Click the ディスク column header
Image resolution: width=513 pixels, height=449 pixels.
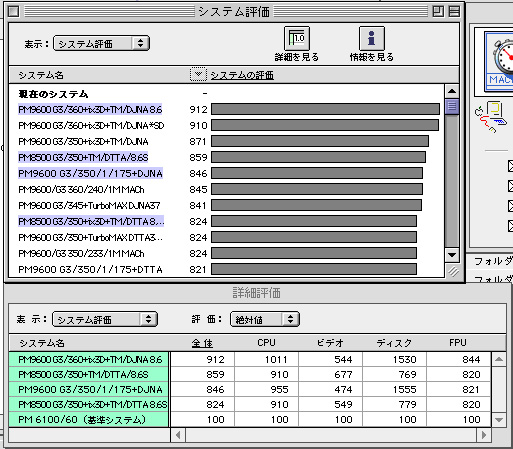pos(394,343)
